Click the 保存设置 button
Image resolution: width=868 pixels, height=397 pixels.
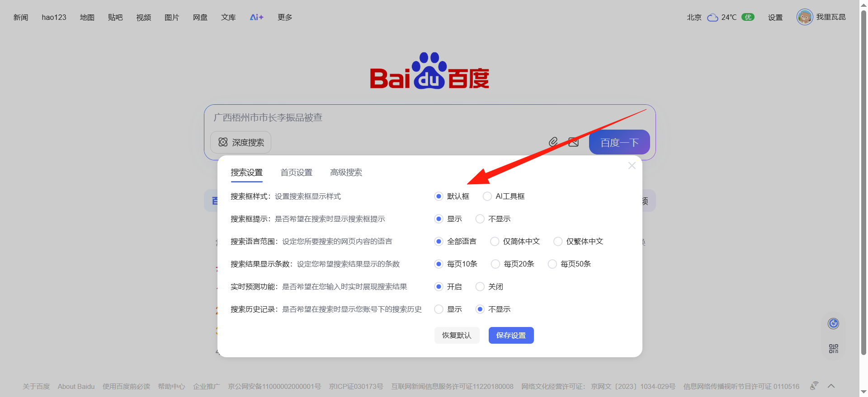pyautogui.click(x=511, y=335)
